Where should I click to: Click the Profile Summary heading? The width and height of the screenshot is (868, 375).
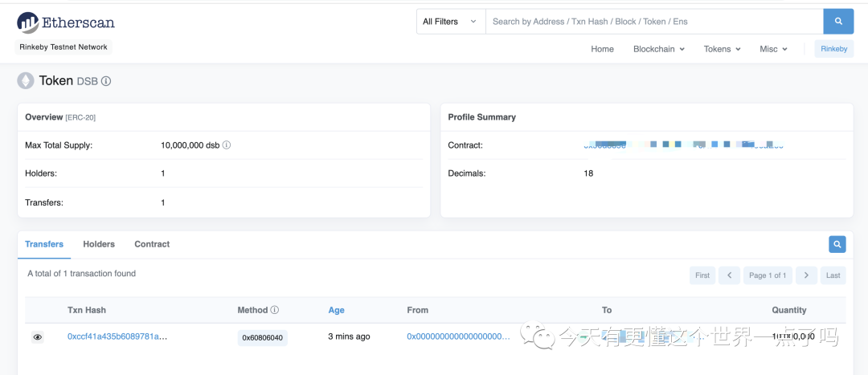[482, 117]
